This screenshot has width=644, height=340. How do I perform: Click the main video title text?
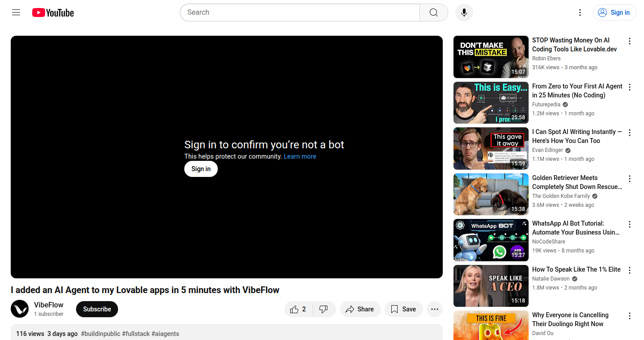click(145, 290)
